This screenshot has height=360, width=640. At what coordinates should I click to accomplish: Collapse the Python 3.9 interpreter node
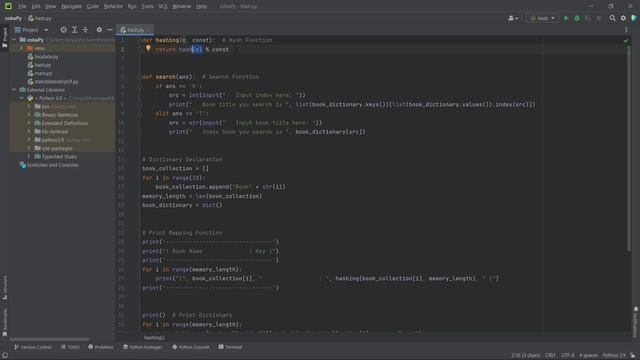pyautogui.click(x=22, y=98)
